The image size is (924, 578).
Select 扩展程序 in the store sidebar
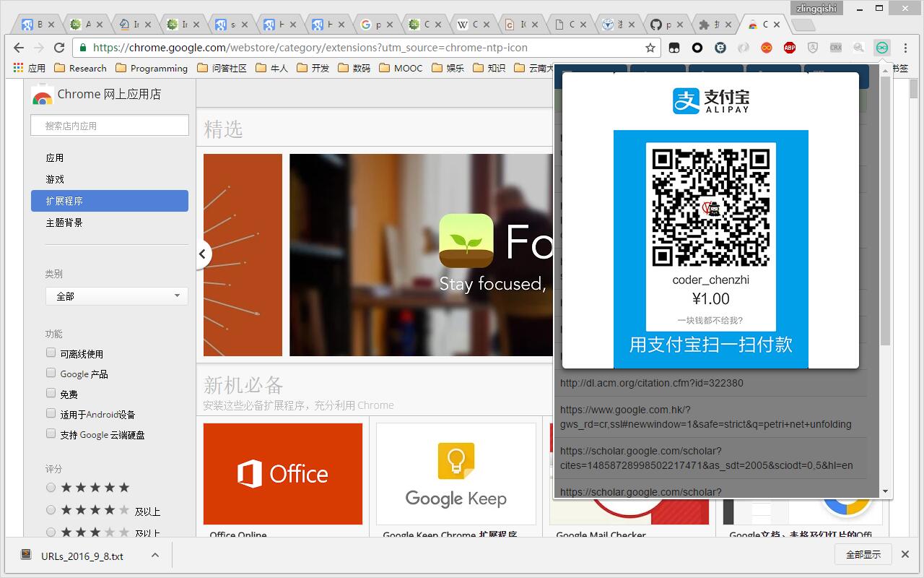110,201
